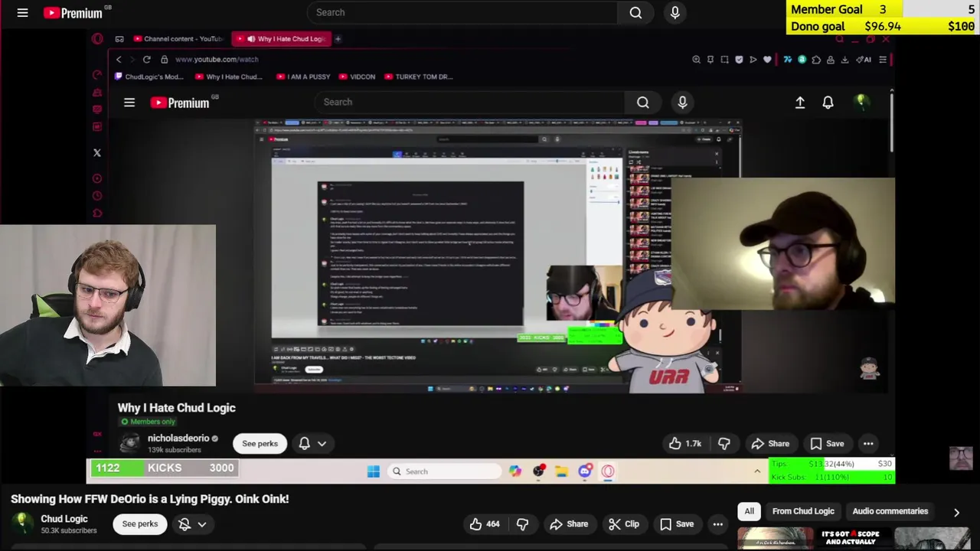
Task: Click the inner page vertical scrollbar
Action: click(892, 122)
